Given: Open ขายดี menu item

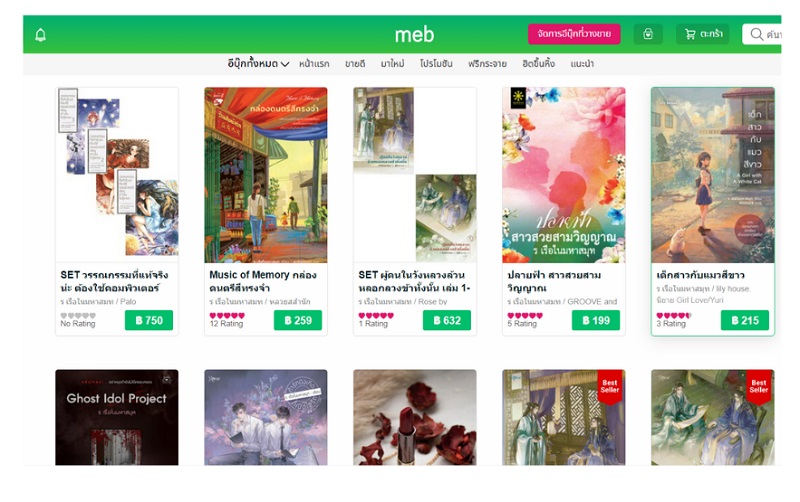Looking at the screenshot, I should point(355,64).
